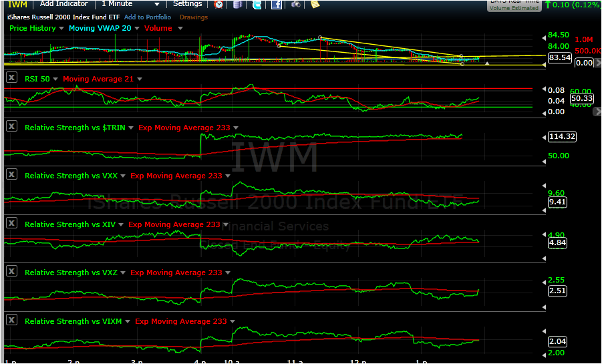Click the BATS Real Time volume badge
The image size is (602, 364).
[514, 5]
